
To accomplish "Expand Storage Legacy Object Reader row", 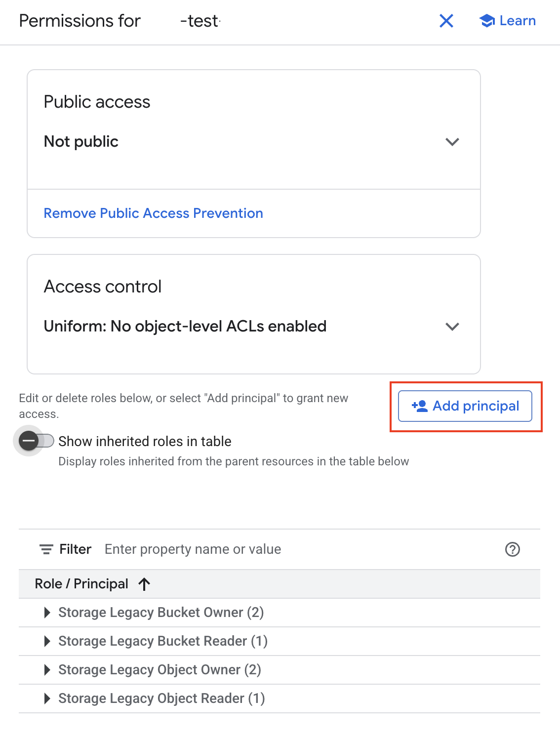I will (x=47, y=699).
